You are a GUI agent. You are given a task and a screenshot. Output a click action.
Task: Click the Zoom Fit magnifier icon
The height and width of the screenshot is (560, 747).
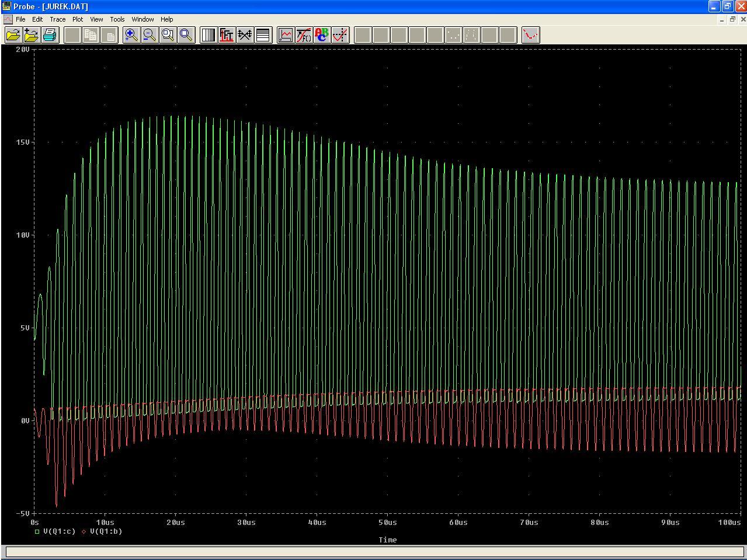[x=186, y=35]
